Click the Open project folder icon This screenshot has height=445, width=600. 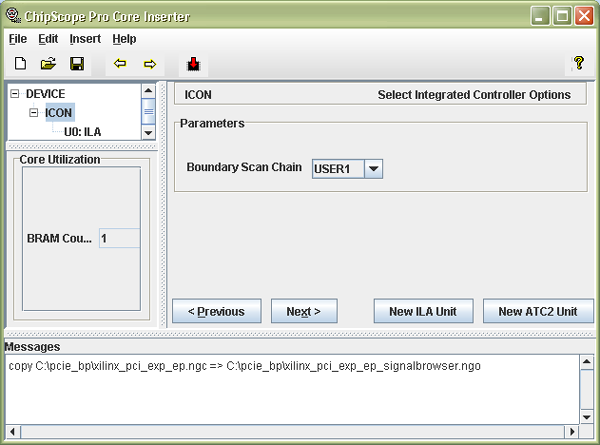48,64
